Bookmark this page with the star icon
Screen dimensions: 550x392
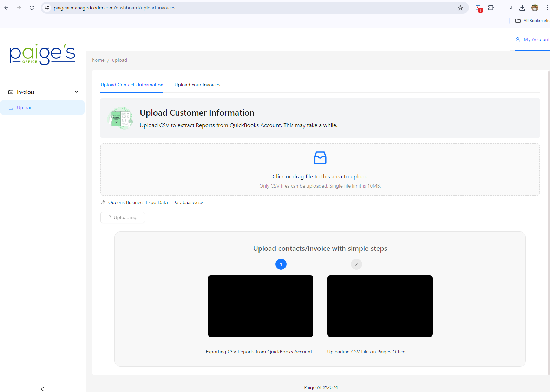pos(460,8)
